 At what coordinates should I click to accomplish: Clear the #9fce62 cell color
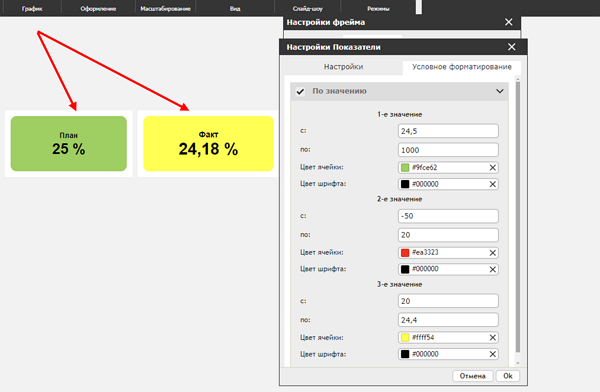(492, 167)
